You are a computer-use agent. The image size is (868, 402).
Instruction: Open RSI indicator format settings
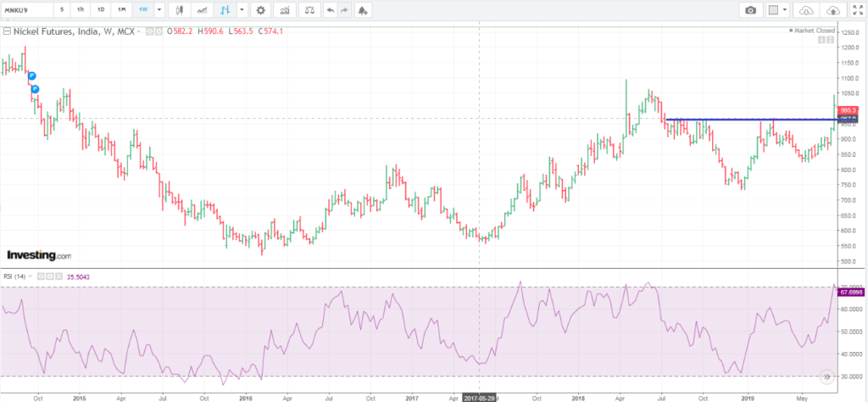48,276
